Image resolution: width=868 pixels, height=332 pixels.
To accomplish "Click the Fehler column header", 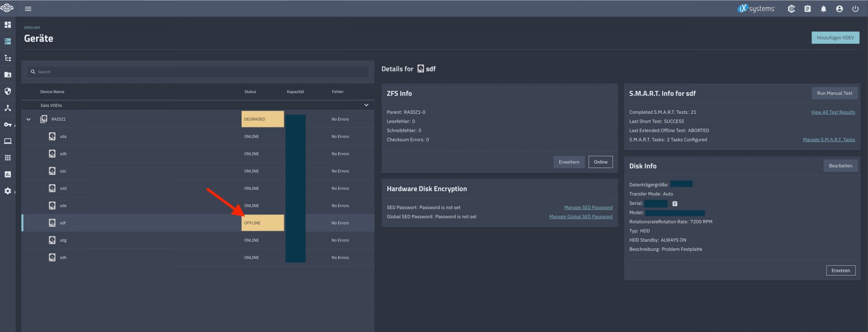I will coord(338,92).
